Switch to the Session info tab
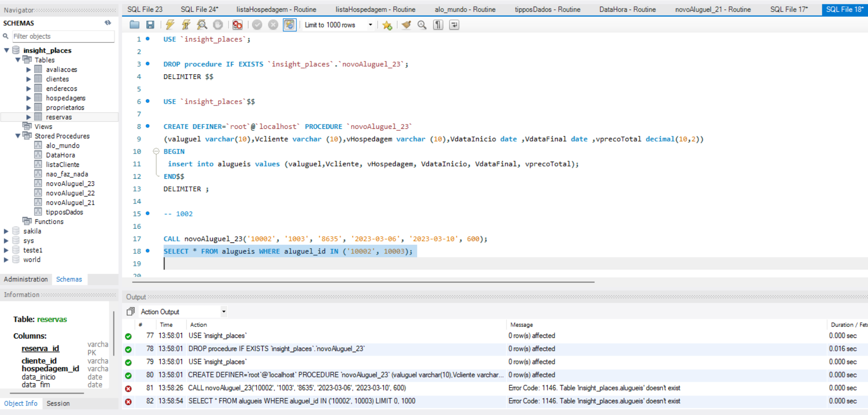 coord(58,403)
